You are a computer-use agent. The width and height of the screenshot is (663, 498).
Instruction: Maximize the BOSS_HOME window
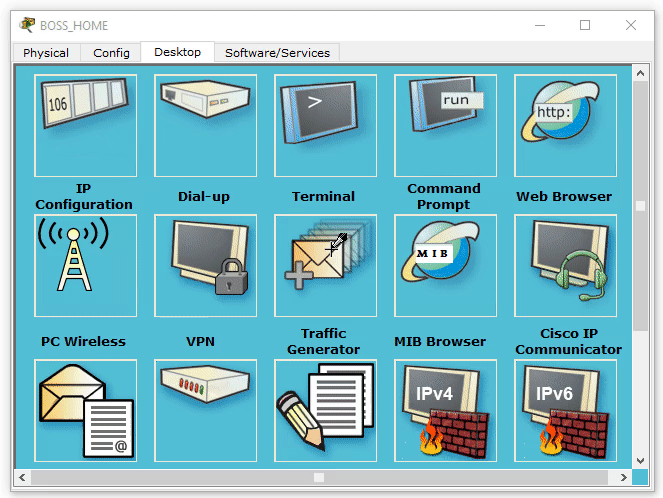585,25
